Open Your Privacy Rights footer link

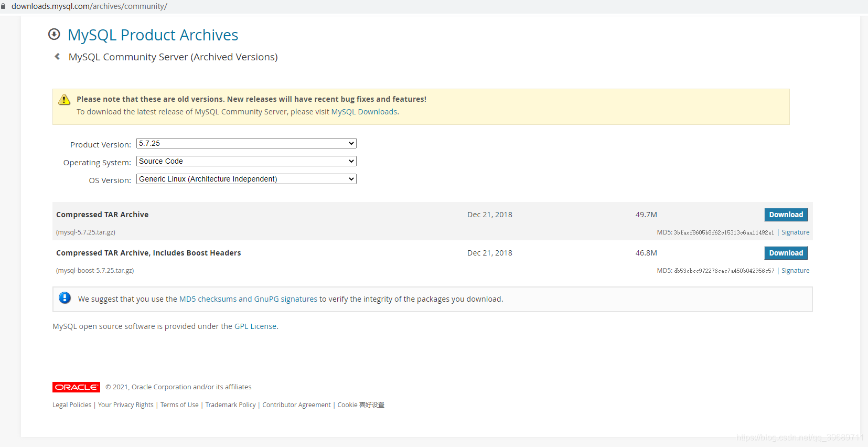click(126, 405)
